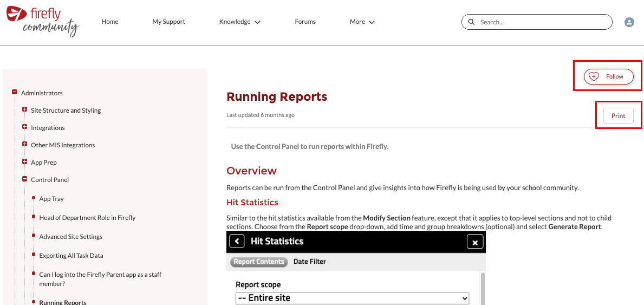644x305 pixels.
Task: Click the heart icon in Follow button
Action: [x=594, y=76]
